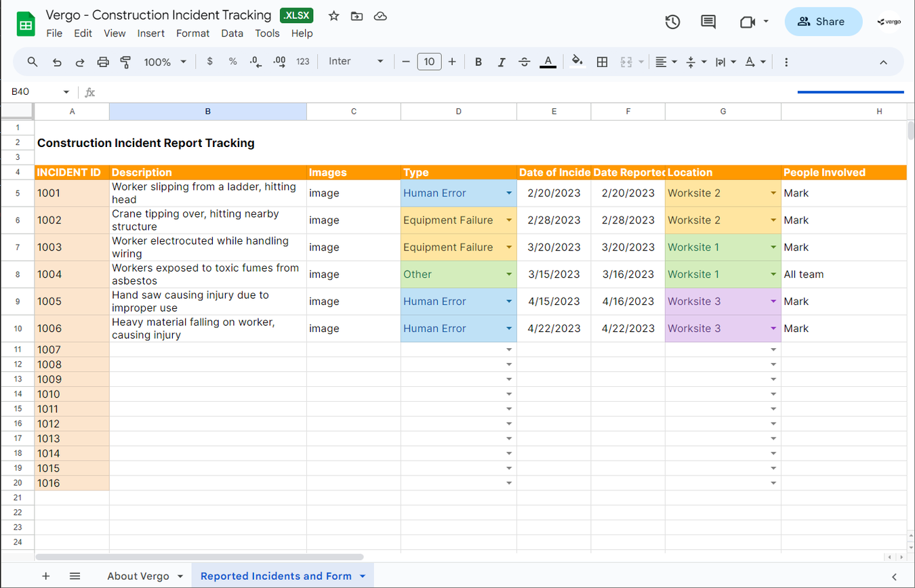
Task: Open the Type dropdown for incident 1003
Action: pyautogui.click(x=509, y=247)
